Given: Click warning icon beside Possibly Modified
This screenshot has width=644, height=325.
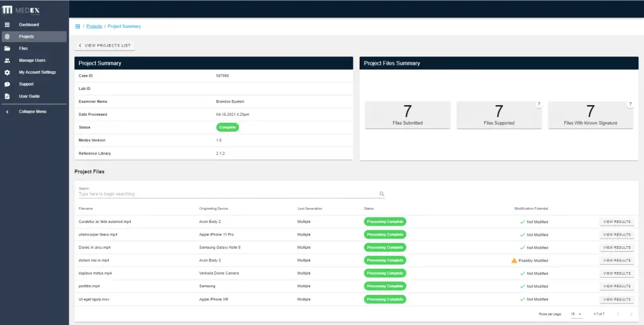Looking at the screenshot, I should point(514,260).
